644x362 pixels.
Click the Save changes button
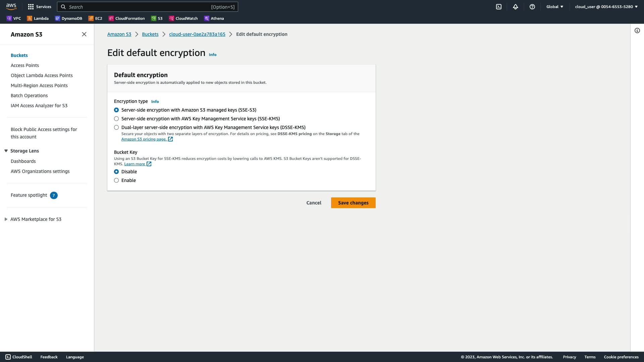point(353,203)
